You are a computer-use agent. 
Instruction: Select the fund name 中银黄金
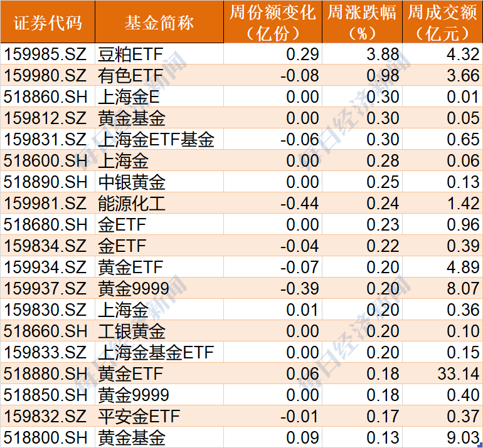[159, 182]
